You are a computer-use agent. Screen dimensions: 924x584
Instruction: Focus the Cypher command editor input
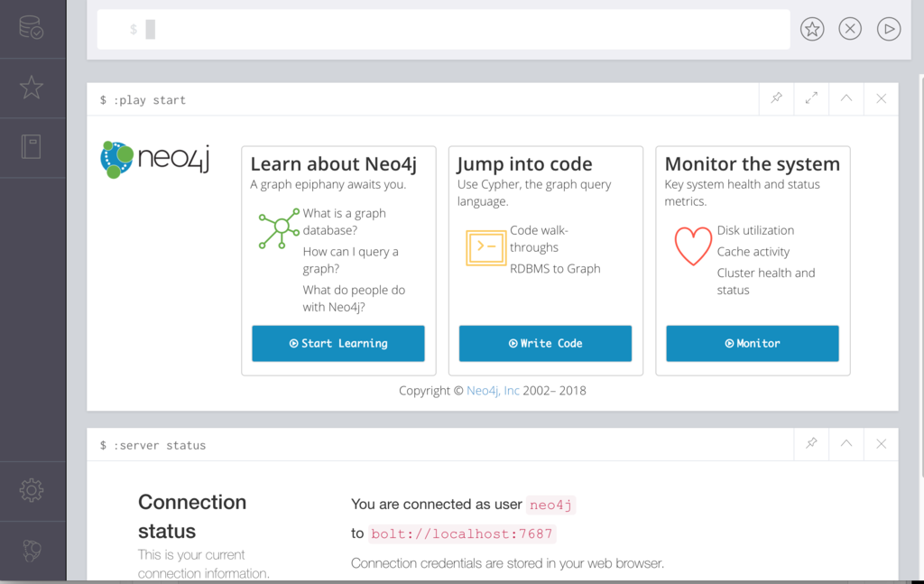[x=443, y=30]
